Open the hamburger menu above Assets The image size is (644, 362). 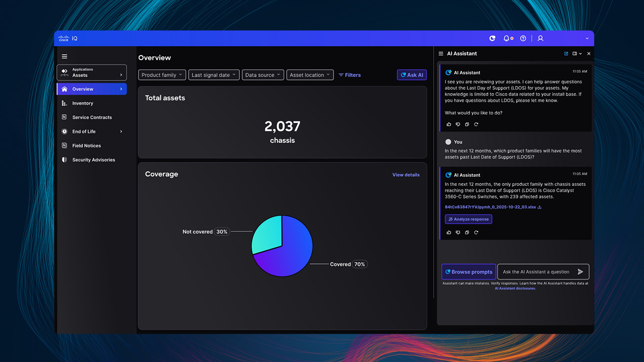pos(64,56)
